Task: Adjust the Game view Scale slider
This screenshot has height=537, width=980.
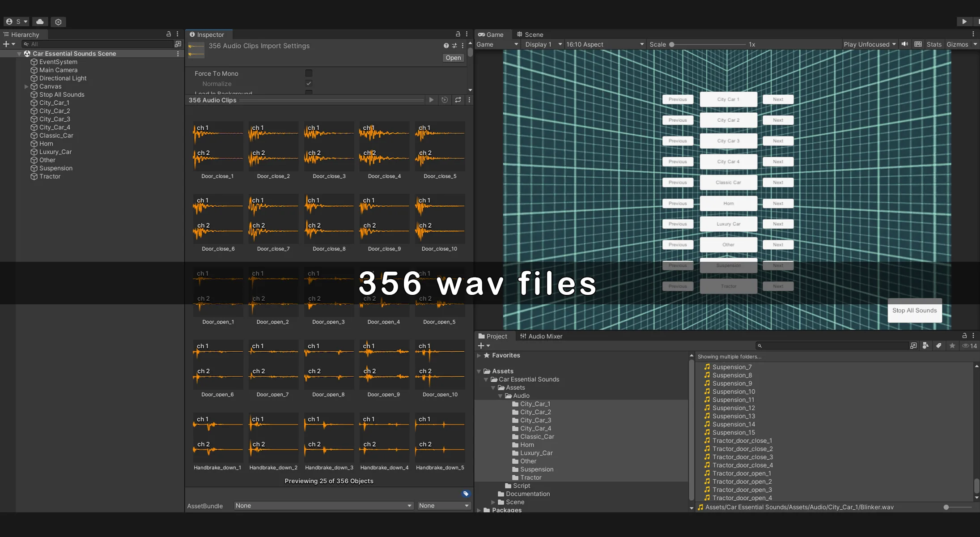Action: (672, 44)
